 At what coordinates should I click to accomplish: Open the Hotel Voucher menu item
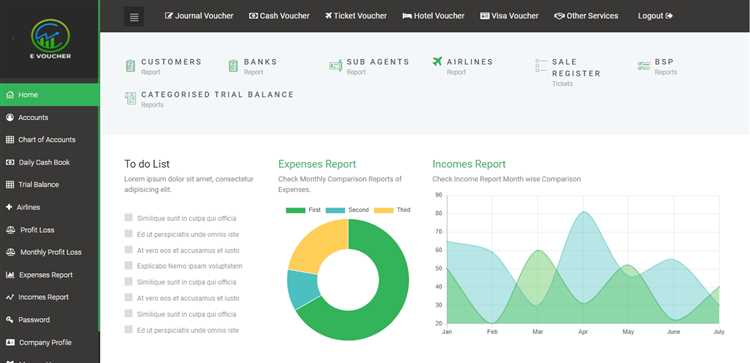[x=433, y=16]
